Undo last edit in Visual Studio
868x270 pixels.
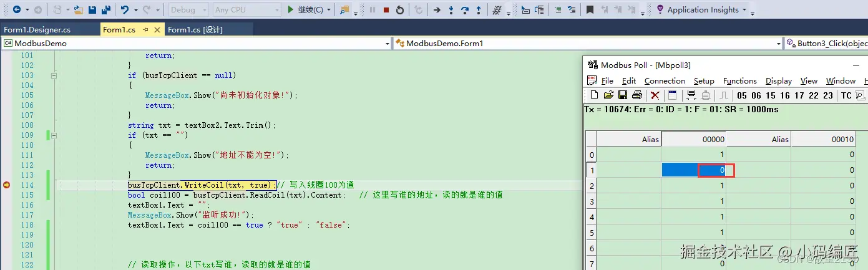pos(125,10)
